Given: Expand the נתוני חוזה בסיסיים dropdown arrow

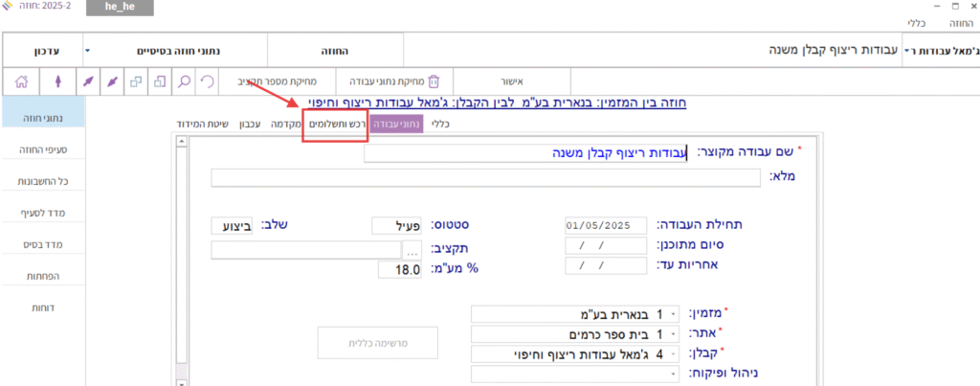Looking at the screenshot, I should coord(87,49).
